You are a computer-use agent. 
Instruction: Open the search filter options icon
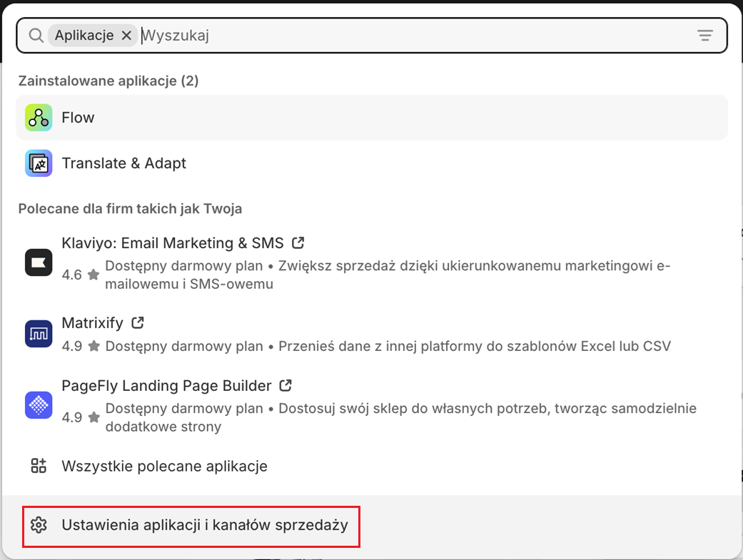tap(704, 36)
